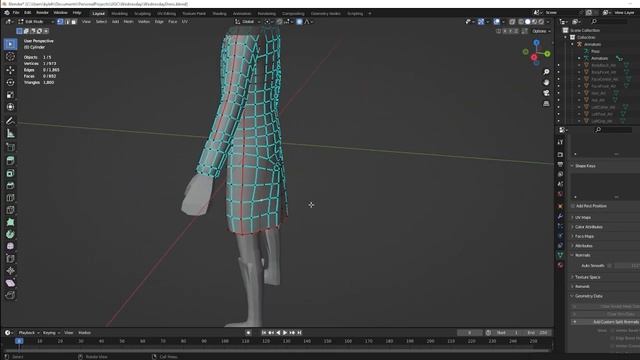Toggle proportional editing
The height and width of the screenshot is (360, 640).
(299, 22)
